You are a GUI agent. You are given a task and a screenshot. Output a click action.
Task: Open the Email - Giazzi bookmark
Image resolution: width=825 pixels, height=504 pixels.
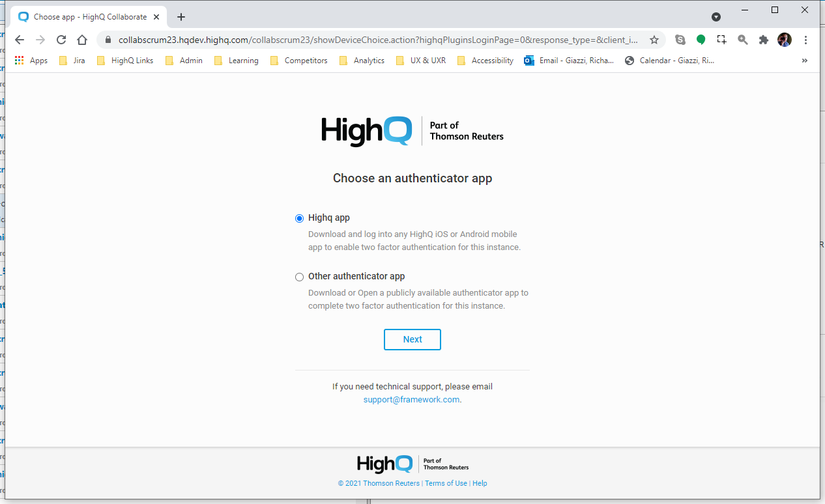pos(570,61)
